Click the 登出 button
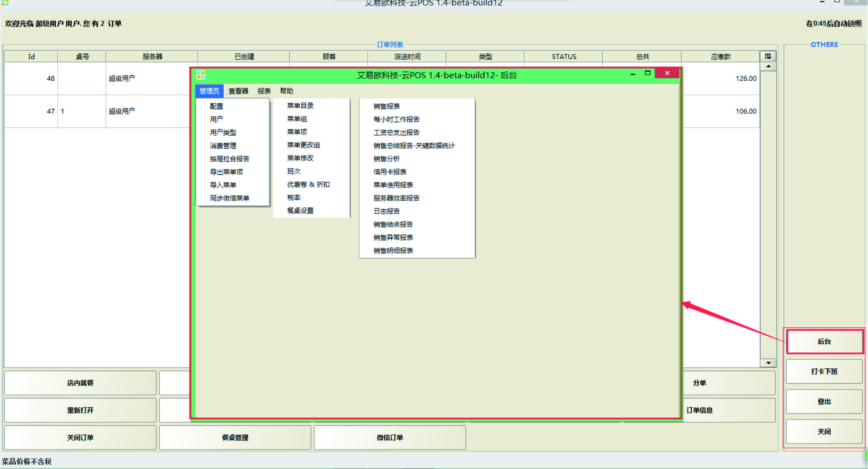 click(x=824, y=402)
